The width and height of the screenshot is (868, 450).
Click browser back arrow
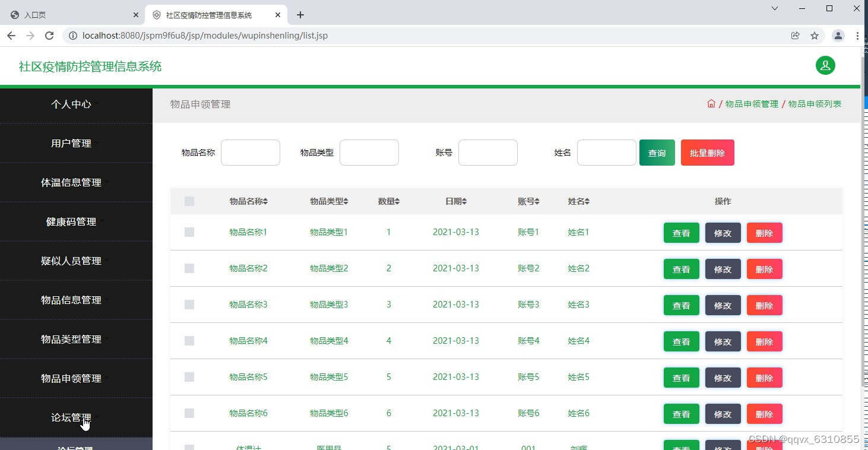click(x=11, y=36)
